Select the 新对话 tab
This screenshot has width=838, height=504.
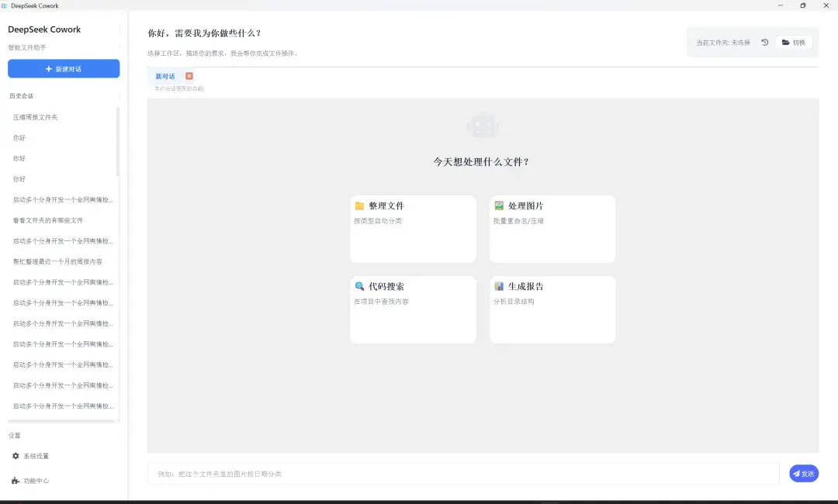coord(165,76)
